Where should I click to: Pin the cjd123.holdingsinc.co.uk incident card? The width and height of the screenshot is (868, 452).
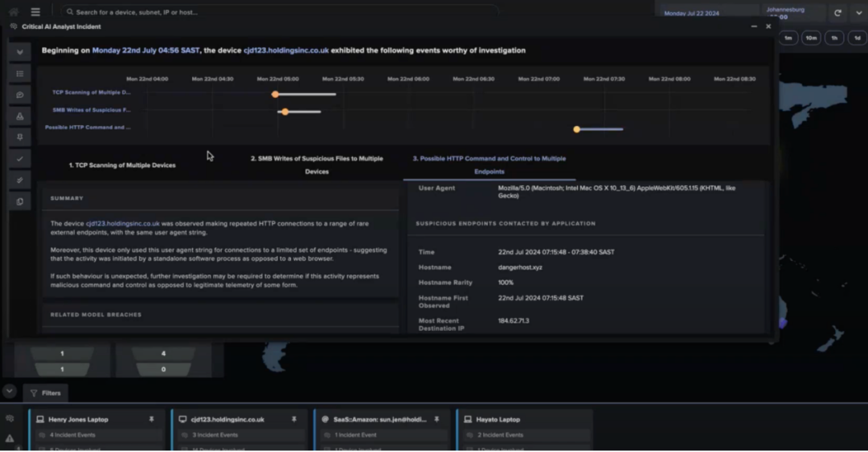[x=294, y=420]
